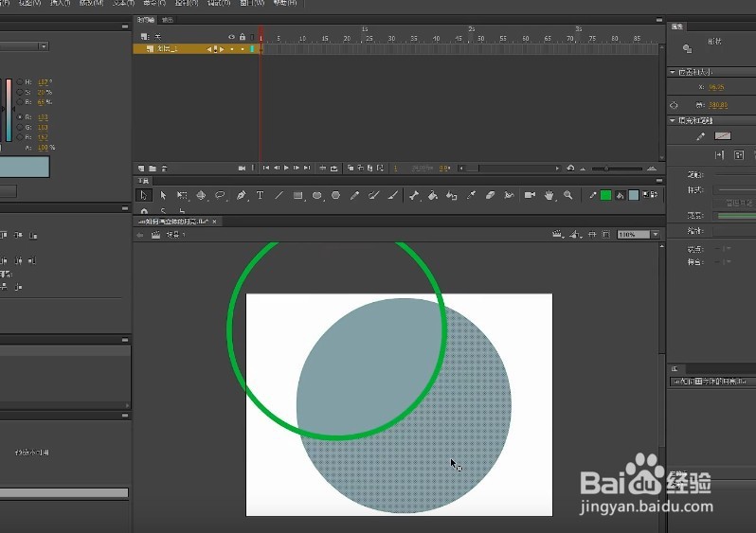Select the Brush tool
Screen dimensions: 756x533
pyautogui.click(x=393, y=195)
